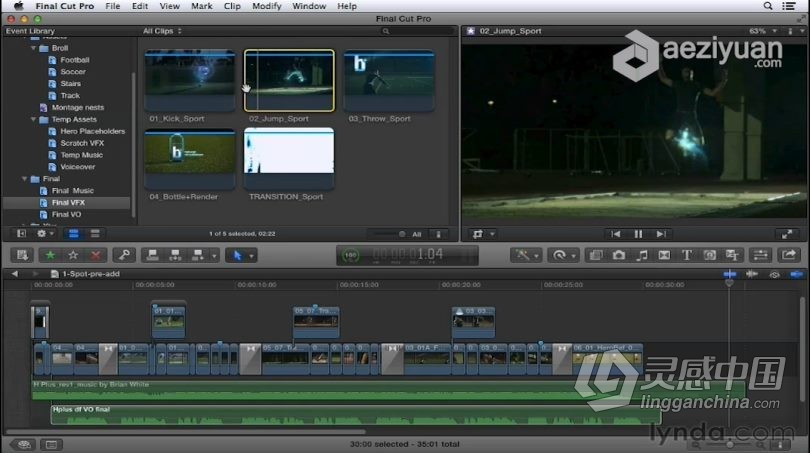
Task: Collapse the Temp Assets folder
Action: (x=34, y=119)
